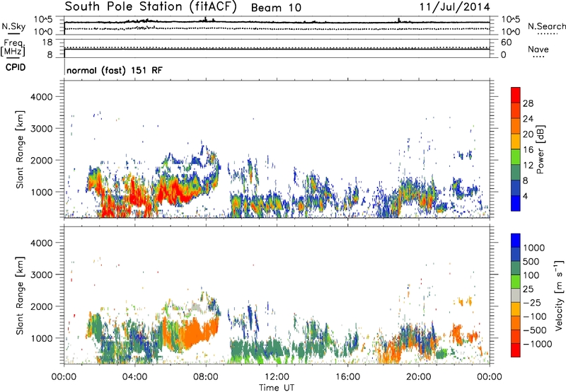Click the '24' value on Power colorbar
The width and height of the screenshot is (566, 392).
(x=528, y=119)
